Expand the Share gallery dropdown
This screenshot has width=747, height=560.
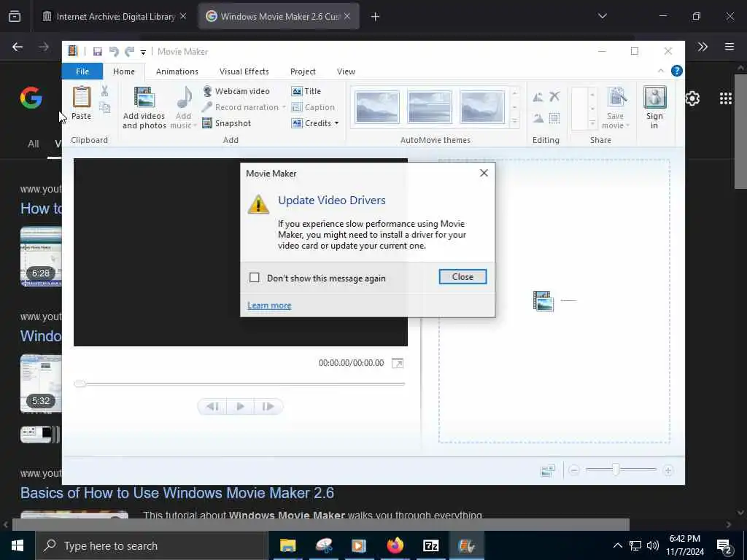[592, 122]
